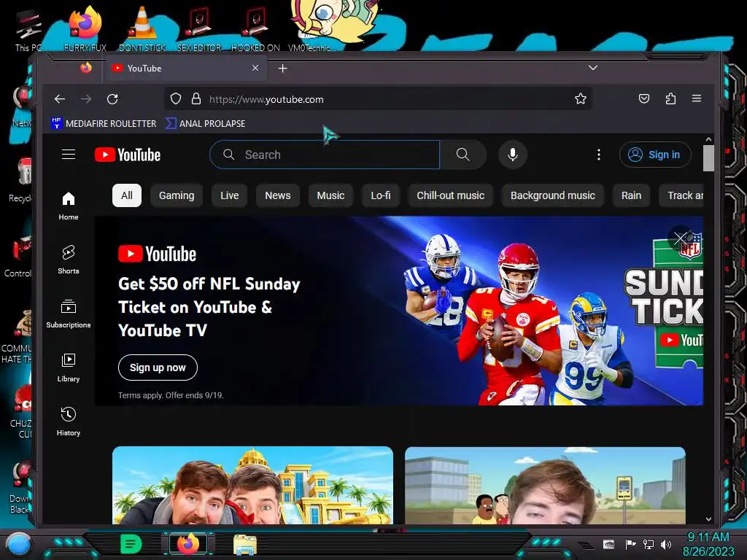747x560 pixels.
Task: Click the Sign in button
Action: point(655,155)
